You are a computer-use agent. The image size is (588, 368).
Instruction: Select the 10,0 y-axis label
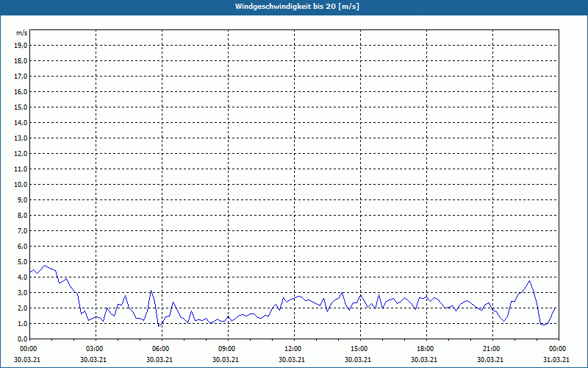(x=21, y=185)
